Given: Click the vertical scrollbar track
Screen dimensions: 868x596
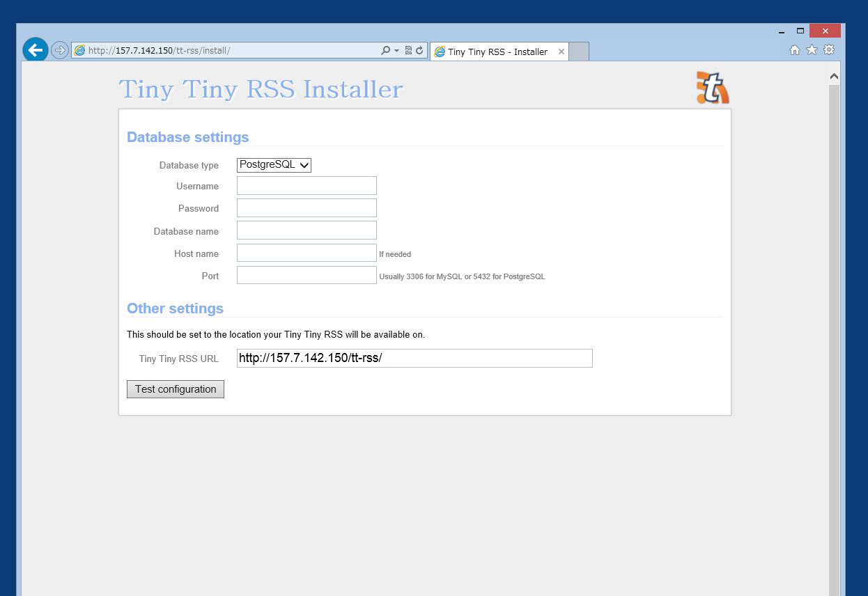Looking at the screenshot, I should tap(834, 341).
